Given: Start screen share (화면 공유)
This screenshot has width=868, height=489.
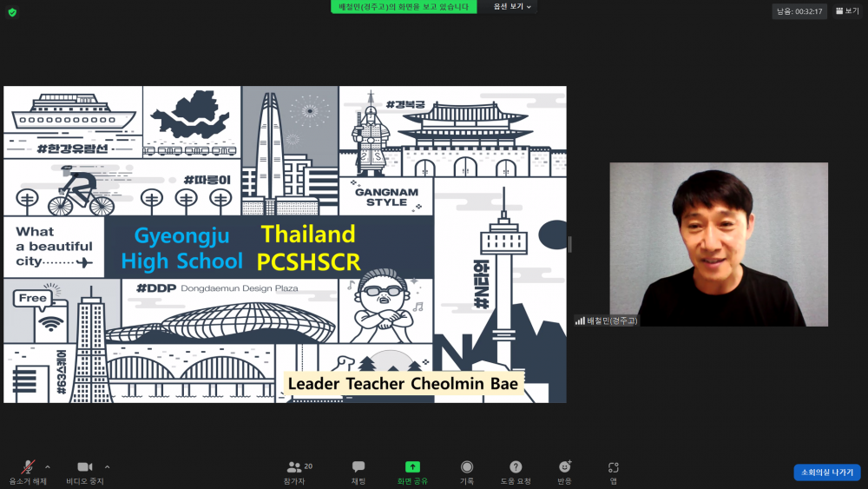Looking at the screenshot, I should [x=412, y=473].
